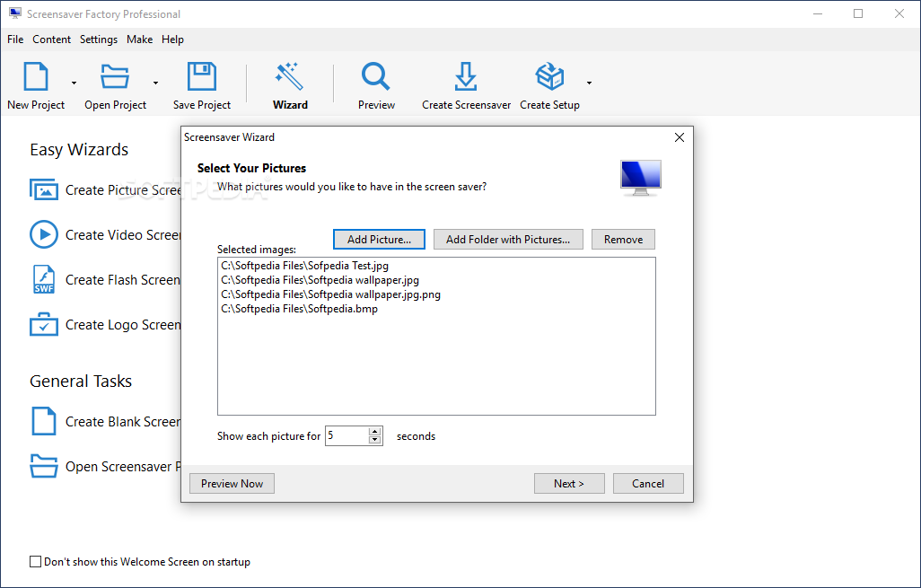
Task: Close the Screensaver Wizard dialog
Action: [680, 137]
